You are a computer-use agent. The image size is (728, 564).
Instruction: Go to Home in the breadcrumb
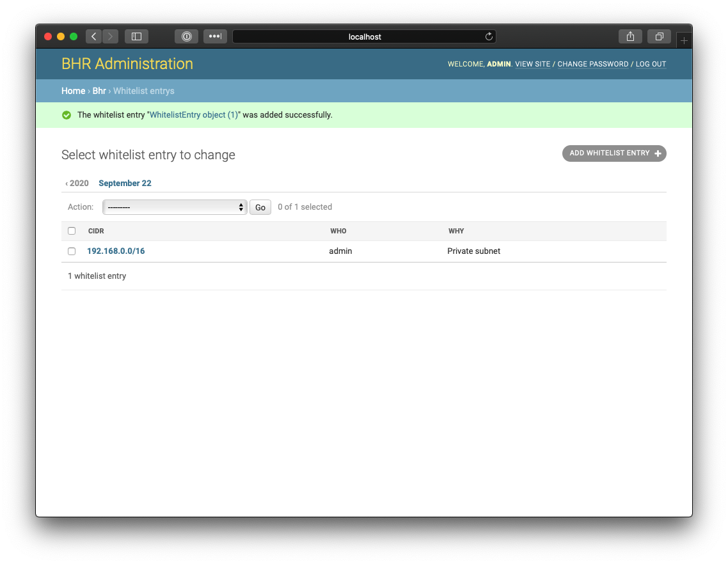[x=74, y=91]
